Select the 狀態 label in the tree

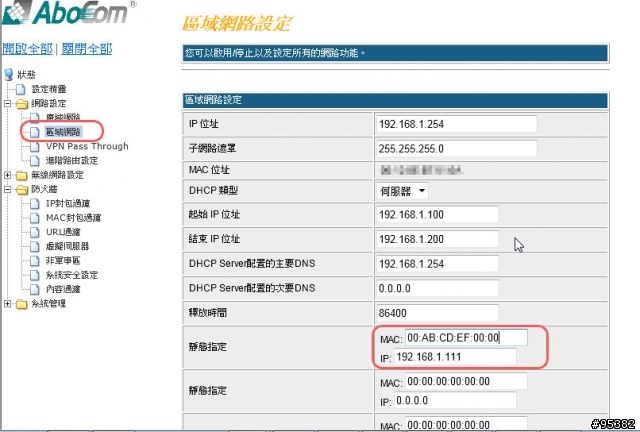26,75
